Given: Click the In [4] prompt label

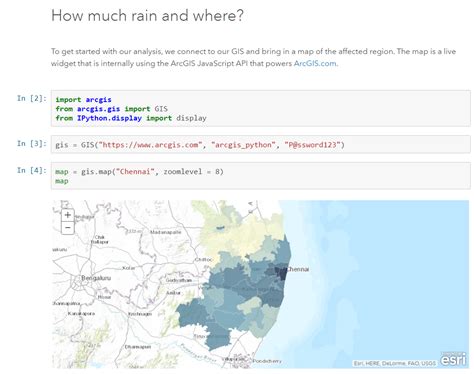Looking at the screenshot, I should 32,170.
